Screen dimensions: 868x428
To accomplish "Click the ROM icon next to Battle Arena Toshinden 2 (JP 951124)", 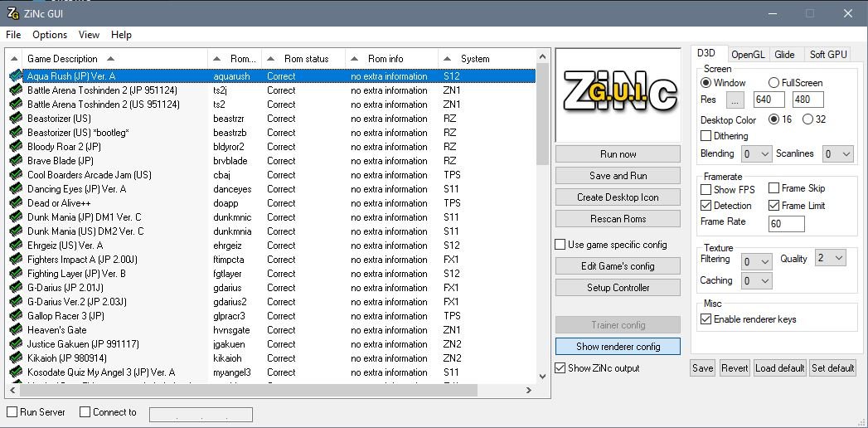I will [x=16, y=90].
